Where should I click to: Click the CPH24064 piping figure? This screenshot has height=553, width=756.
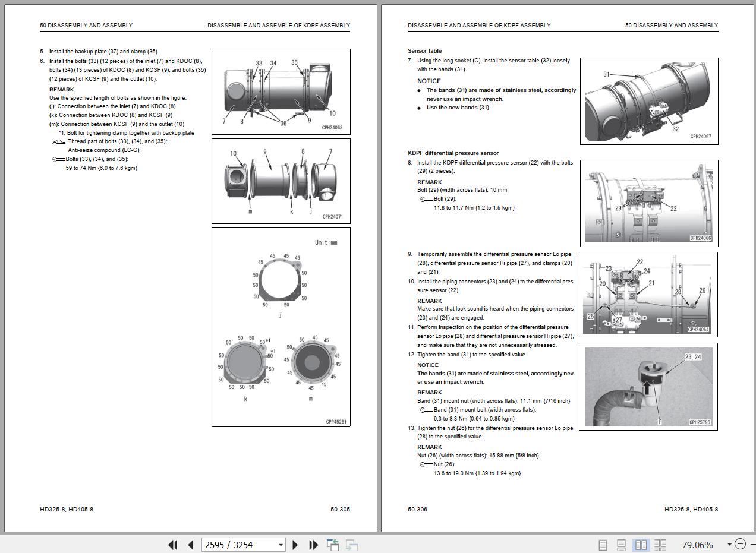click(648, 294)
